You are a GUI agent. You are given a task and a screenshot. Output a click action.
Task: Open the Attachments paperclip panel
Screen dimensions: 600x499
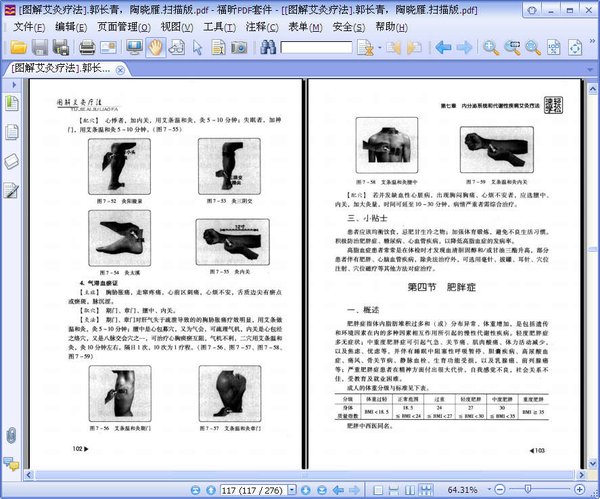point(11,435)
